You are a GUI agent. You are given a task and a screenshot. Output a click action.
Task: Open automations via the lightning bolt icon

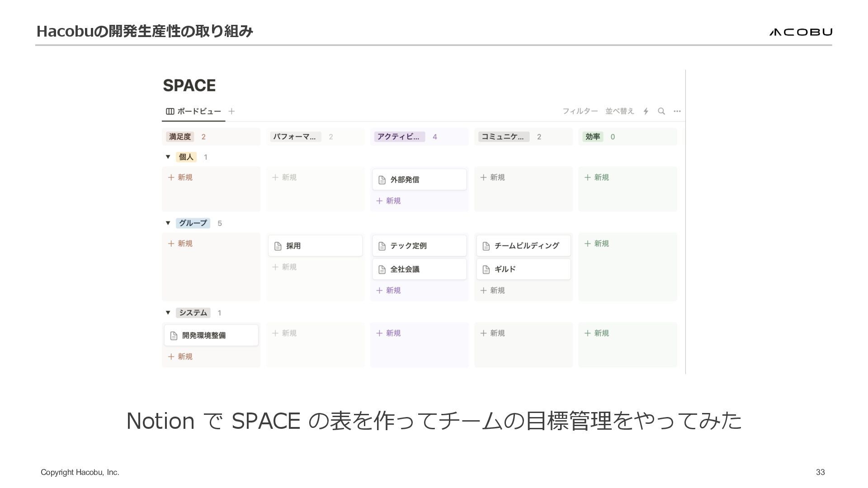click(646, 111)
